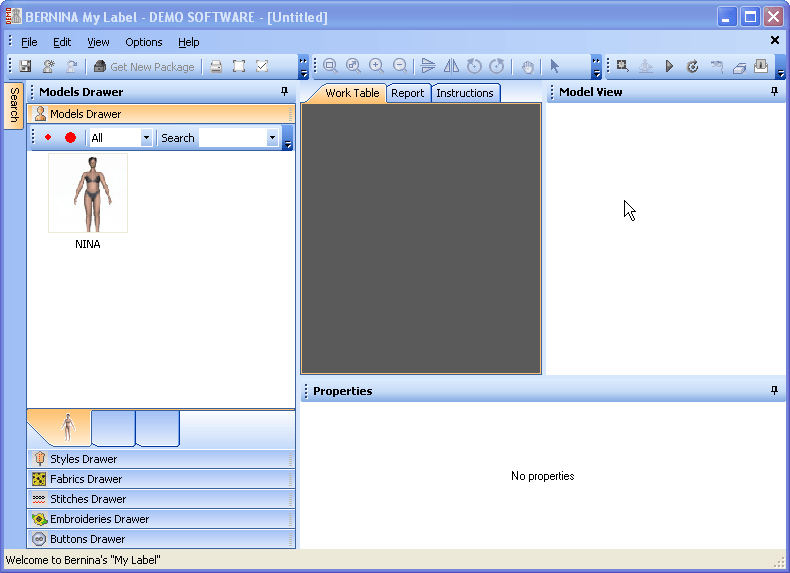Close the document with the menu bar X
Viewport: 790px width, 573px height.
(775, 40)
